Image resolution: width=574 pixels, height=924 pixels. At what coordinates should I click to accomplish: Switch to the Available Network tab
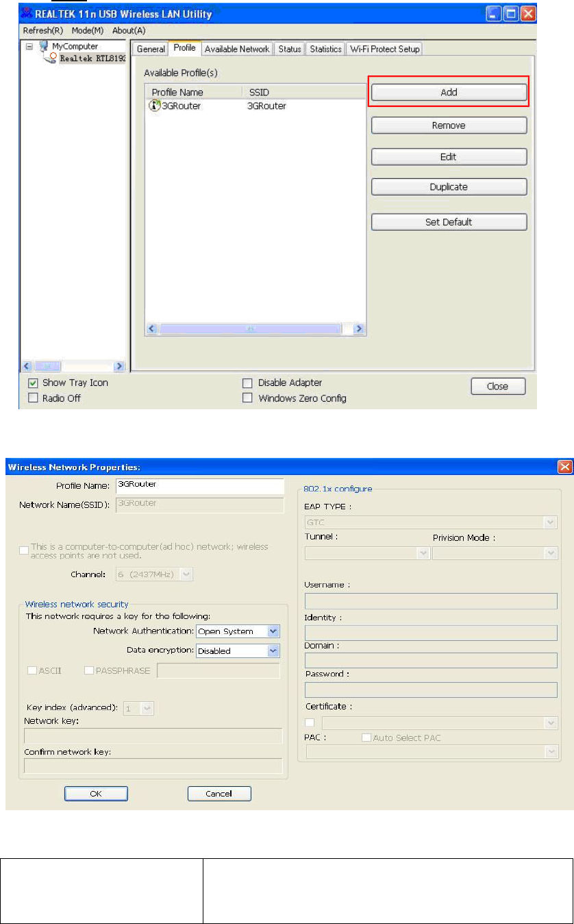click(238, 49)
